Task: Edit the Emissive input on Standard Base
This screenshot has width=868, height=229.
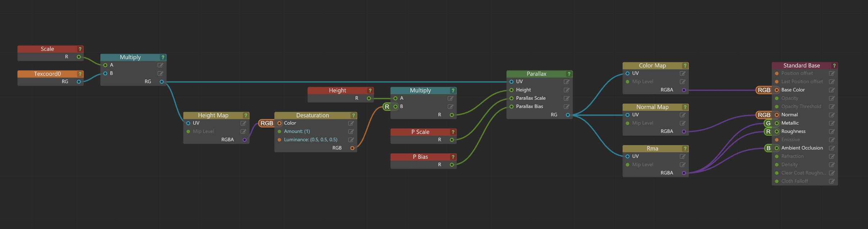Action: 832,140
